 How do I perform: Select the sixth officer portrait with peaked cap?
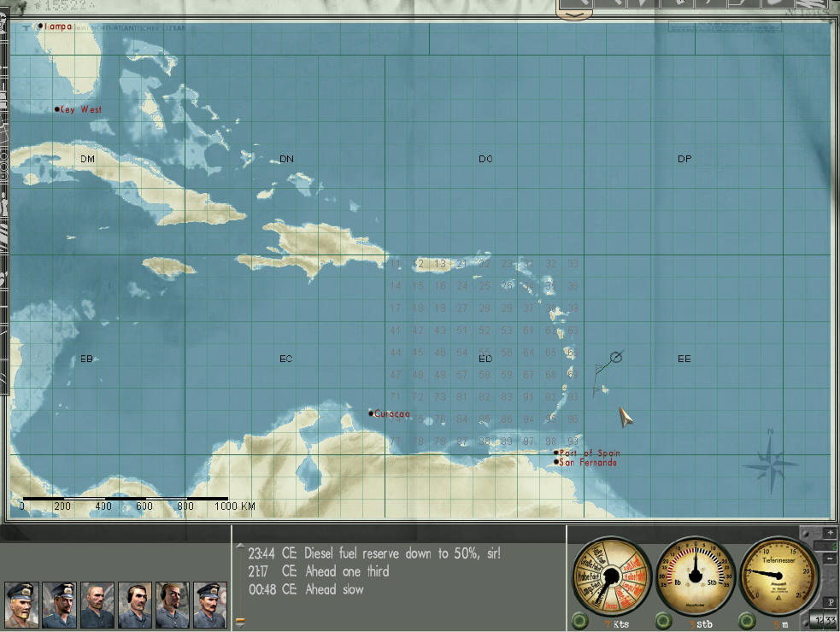(x=210, y=605)
